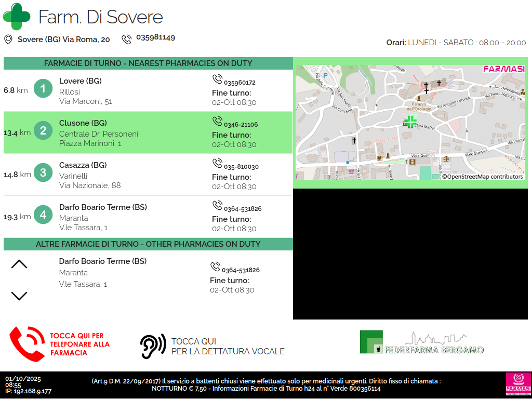Image resolution: width=532 pixels, height=399 pixels.
Task: Click the location pin icon near address
Action: click(8, 39)
